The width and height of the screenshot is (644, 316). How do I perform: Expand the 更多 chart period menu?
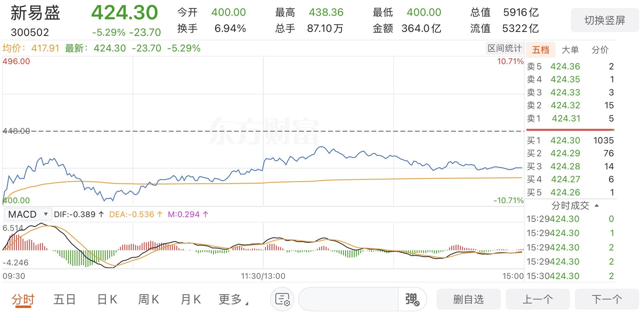233,299
